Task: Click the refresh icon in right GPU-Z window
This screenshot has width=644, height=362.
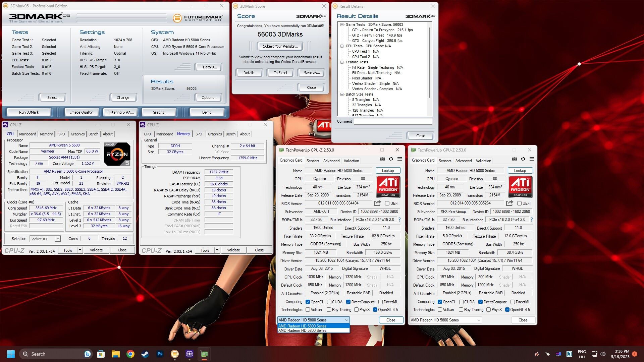Action: coord(523,159)
